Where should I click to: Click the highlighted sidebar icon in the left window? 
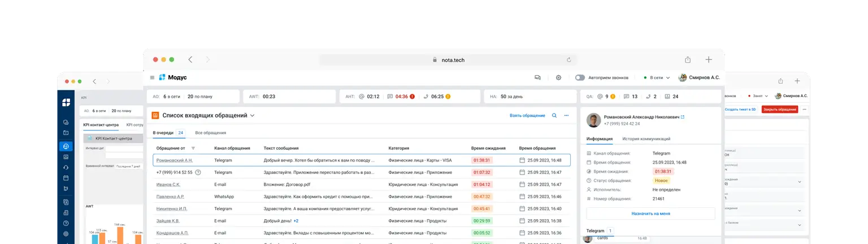click(66, 146)
